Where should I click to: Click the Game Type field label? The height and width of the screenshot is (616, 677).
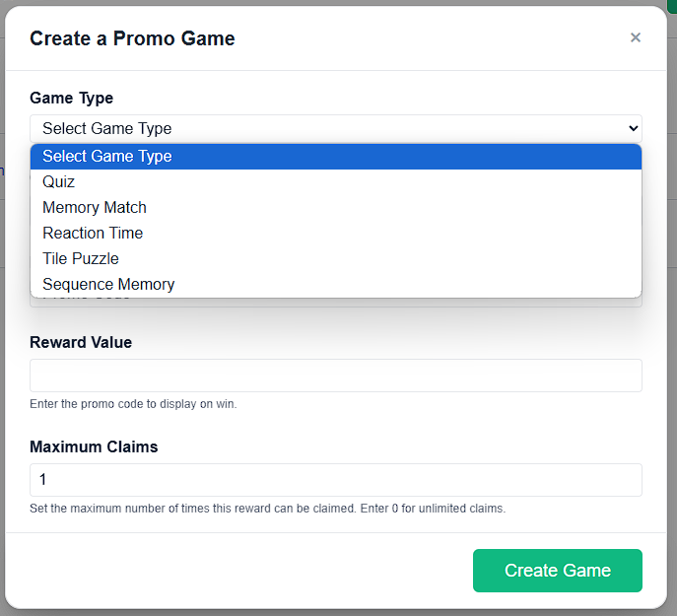pos(72,98)
